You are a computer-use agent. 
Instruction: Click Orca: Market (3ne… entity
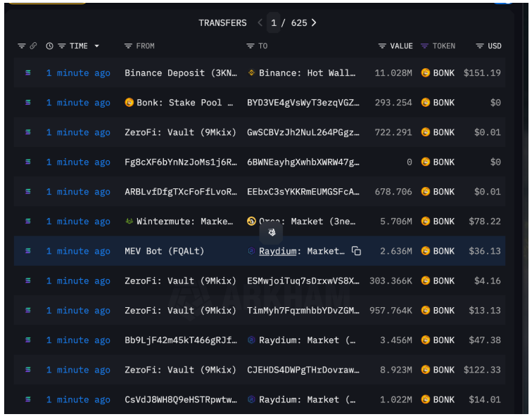pyautogui.click(x=307, y=221)
